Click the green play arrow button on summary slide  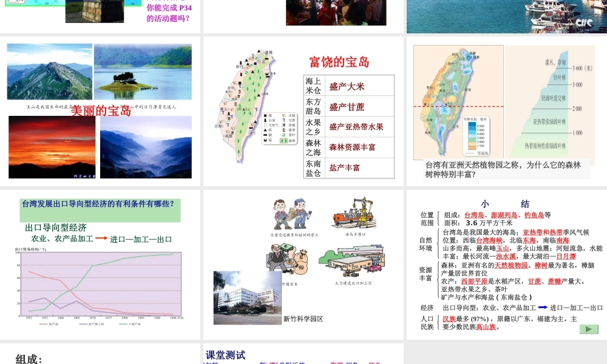[589, 329]
